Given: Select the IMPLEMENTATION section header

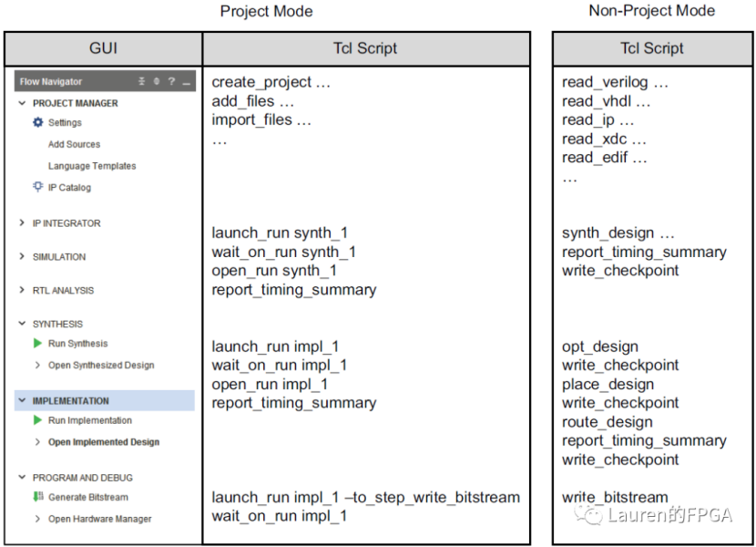Looking at the screenshot, I should pos(70,400).
